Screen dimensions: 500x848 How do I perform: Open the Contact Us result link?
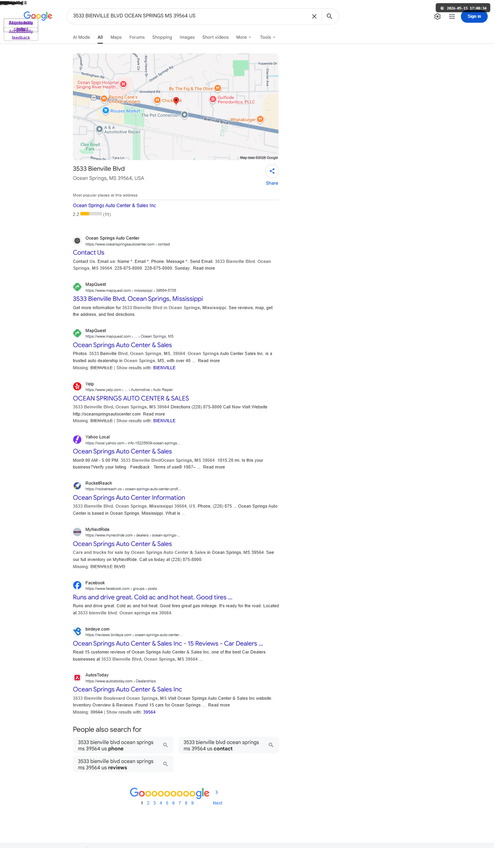(x=89, y=253)
